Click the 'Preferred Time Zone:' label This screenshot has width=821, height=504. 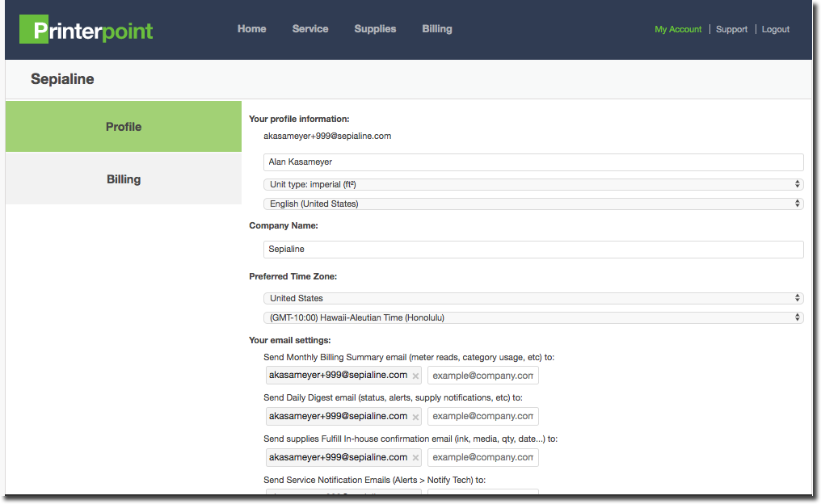coord(293,276)
